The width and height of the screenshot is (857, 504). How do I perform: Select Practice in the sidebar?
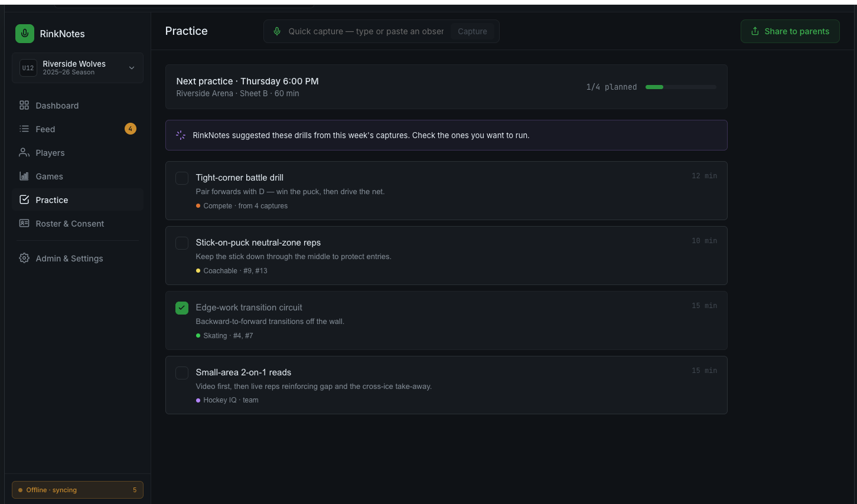(x=77, y=199)
